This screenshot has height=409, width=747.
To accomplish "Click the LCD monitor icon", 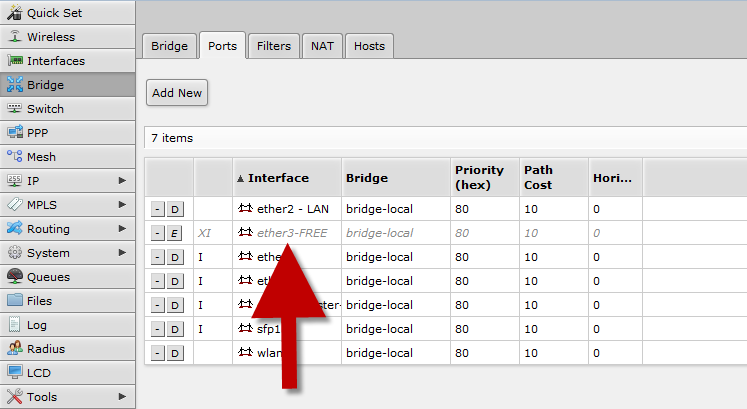I will (x=15, y=372).
